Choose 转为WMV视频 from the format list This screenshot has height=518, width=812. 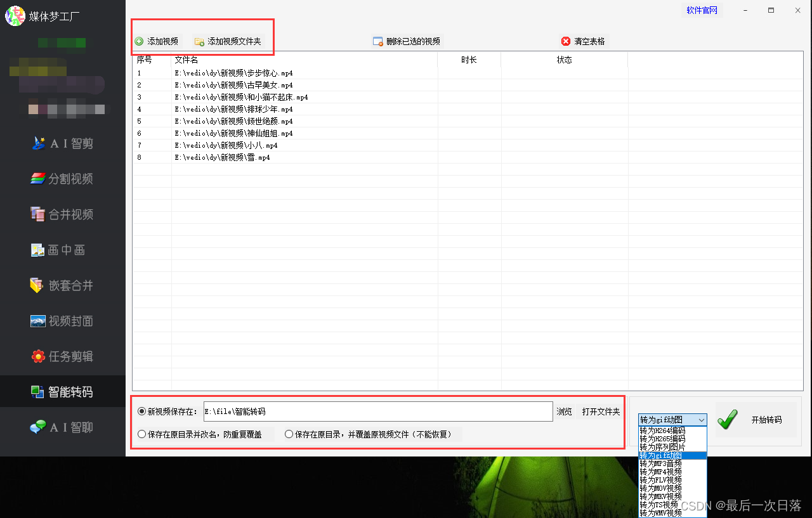click(x=672, y=513)
